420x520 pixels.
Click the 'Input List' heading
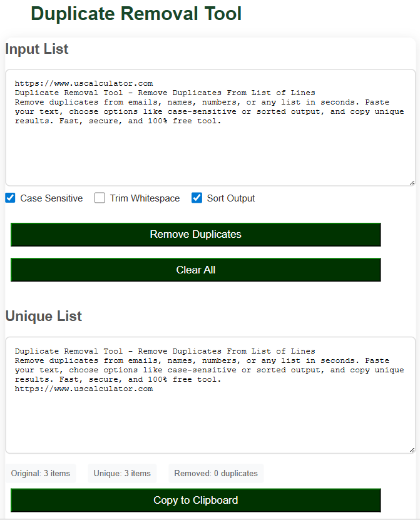point(37,49)
